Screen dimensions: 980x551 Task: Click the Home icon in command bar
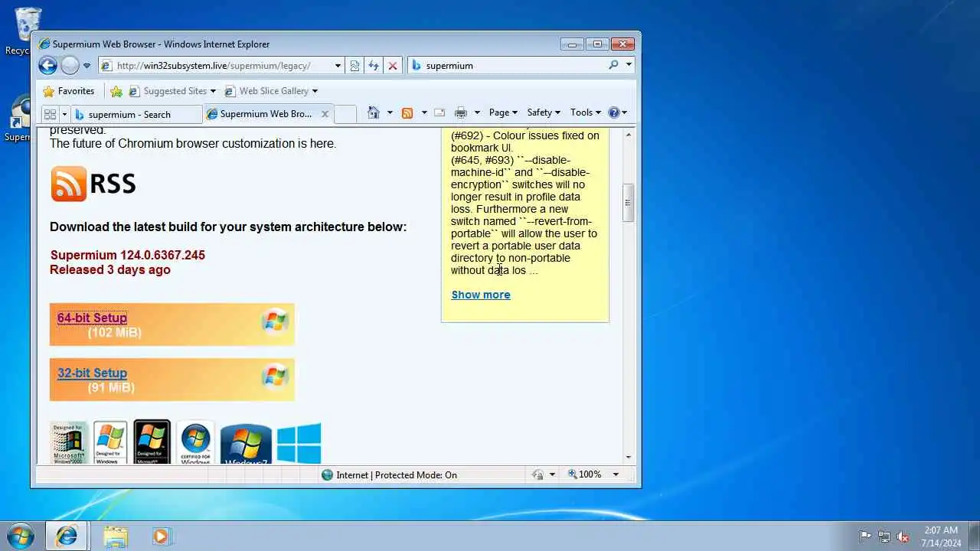374,112
